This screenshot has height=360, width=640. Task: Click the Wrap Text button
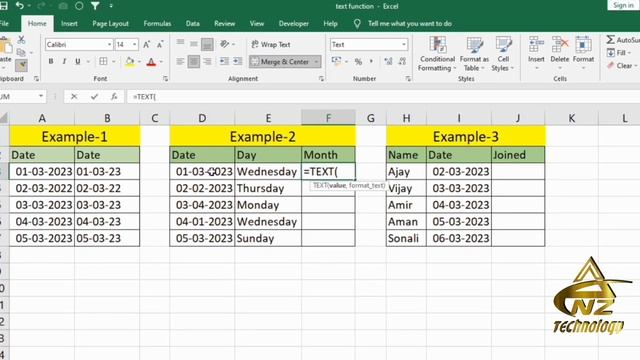click(x=271, y=44)
